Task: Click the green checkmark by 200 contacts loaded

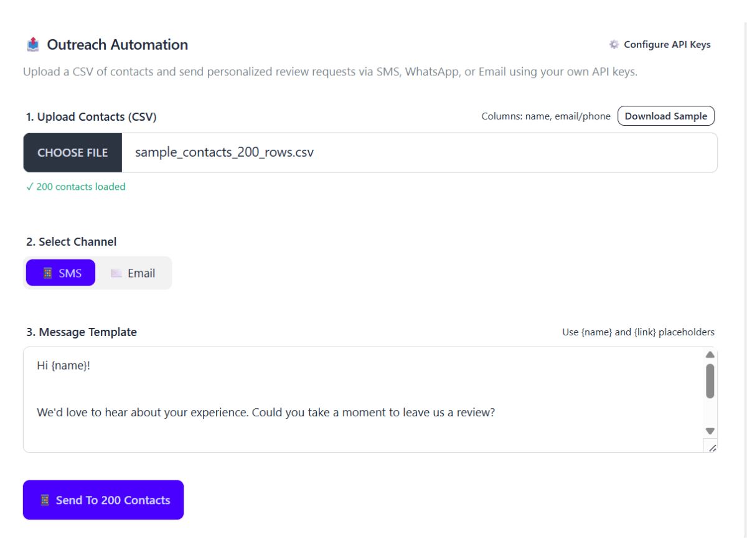Action: (x=29, y=187)
